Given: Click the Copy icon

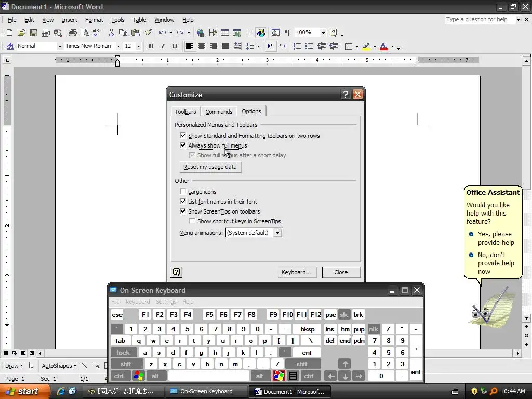Looking at the screenshot, I should 123,33.
